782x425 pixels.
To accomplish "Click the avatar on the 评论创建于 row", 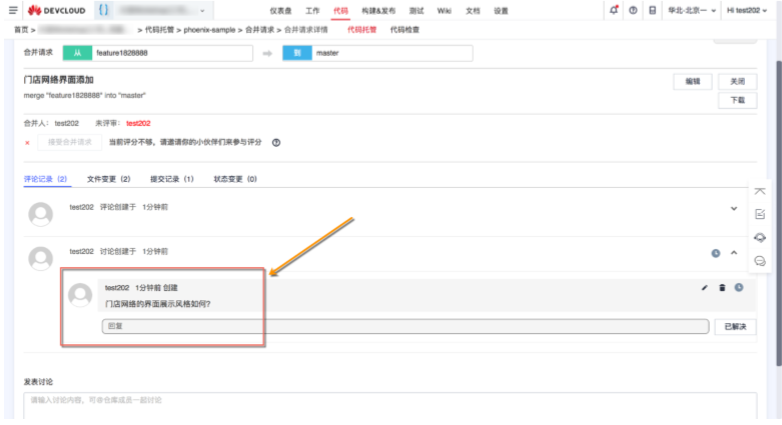I will [41, 214].
